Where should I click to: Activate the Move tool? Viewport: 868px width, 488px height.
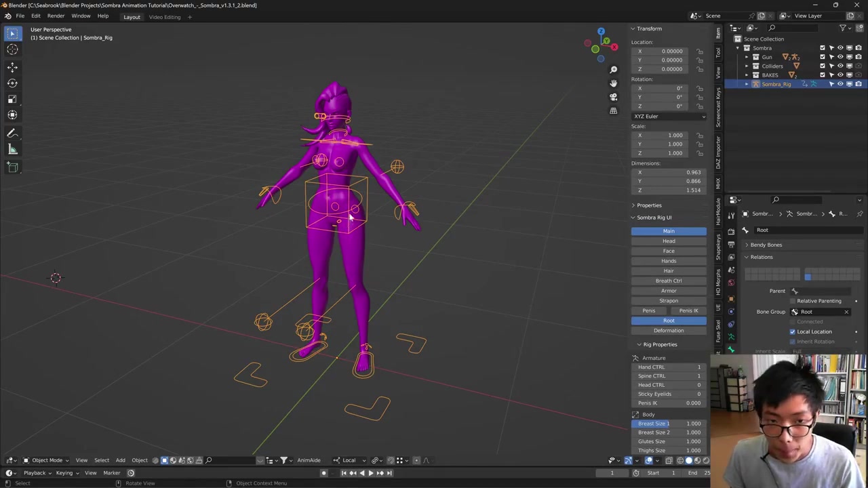pos(12,67)
